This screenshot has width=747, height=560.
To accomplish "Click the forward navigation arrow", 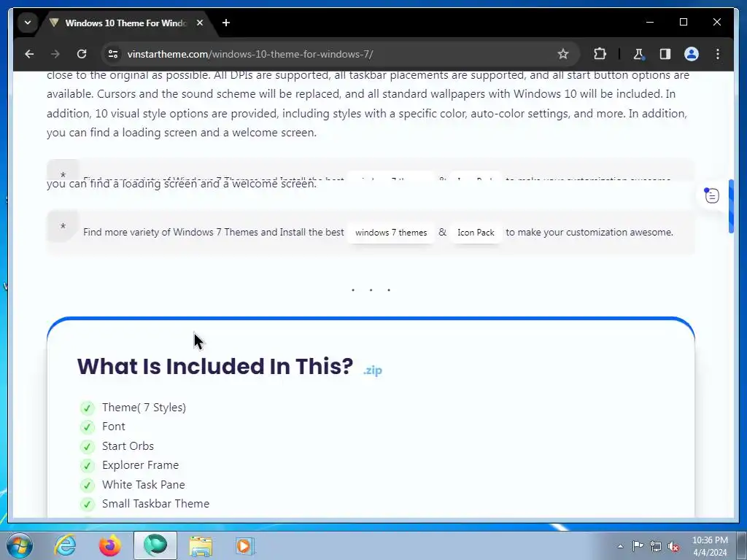I will pyautogui.click(x=55, y=54).
